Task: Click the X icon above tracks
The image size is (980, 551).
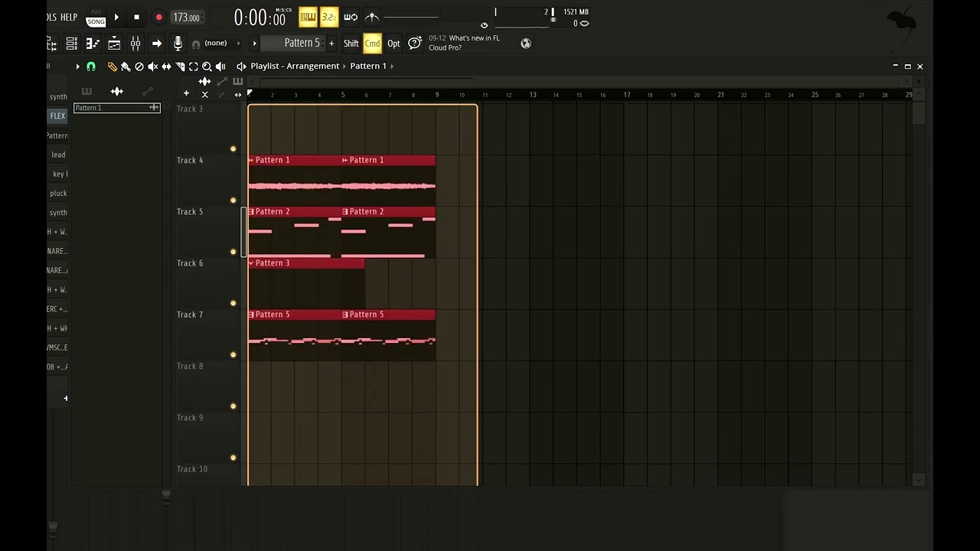Action: pos(204,94)
